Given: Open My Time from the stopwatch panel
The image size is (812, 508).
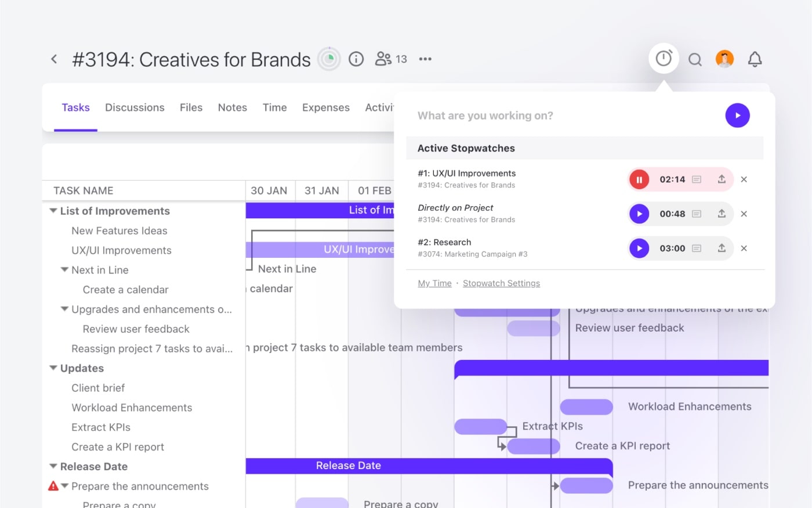Looking at the screenshot, I should [434, 283].
